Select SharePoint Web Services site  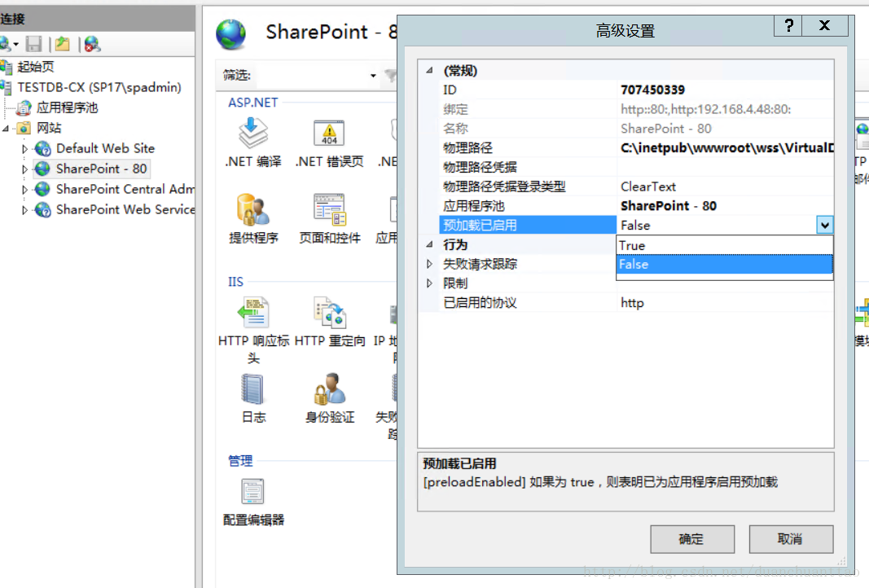point(125,209)
